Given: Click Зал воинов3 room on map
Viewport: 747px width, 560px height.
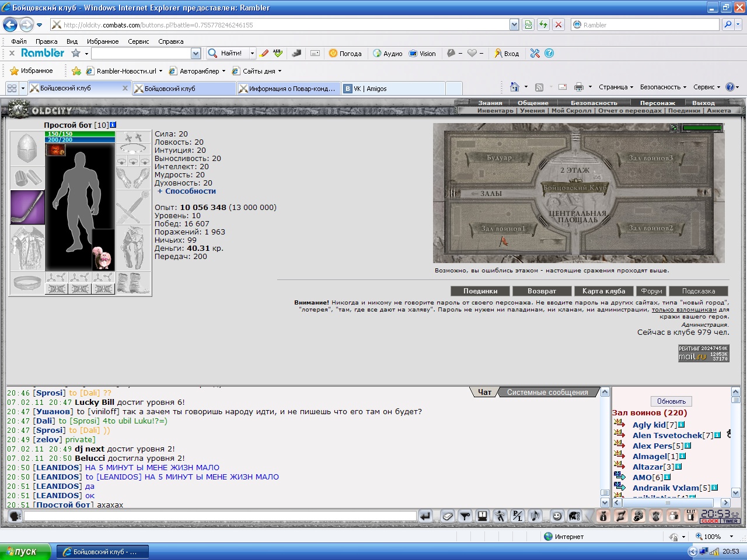Looking at the screenshot, I should point(651,158).
